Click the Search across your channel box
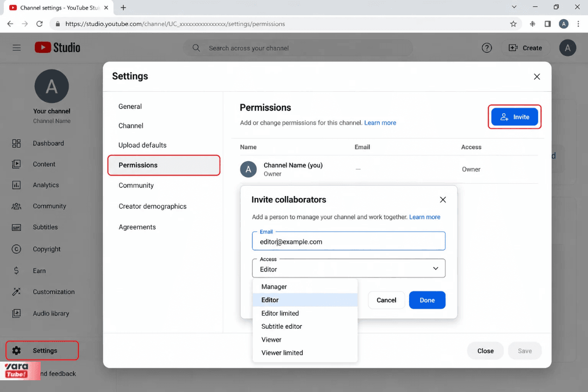This screenshot has width=588, height=392. pos(298,48)
